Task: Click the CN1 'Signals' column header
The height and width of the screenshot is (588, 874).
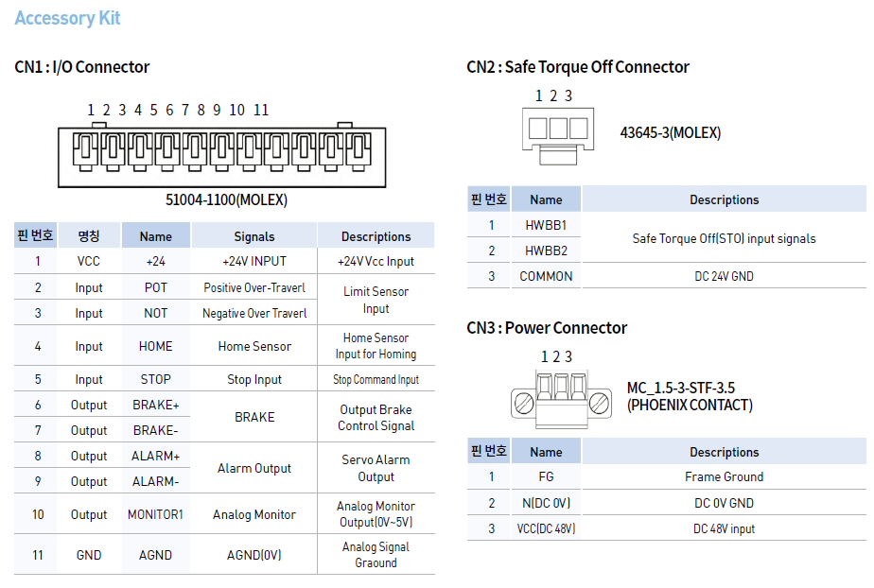Action: click(254, 236)
